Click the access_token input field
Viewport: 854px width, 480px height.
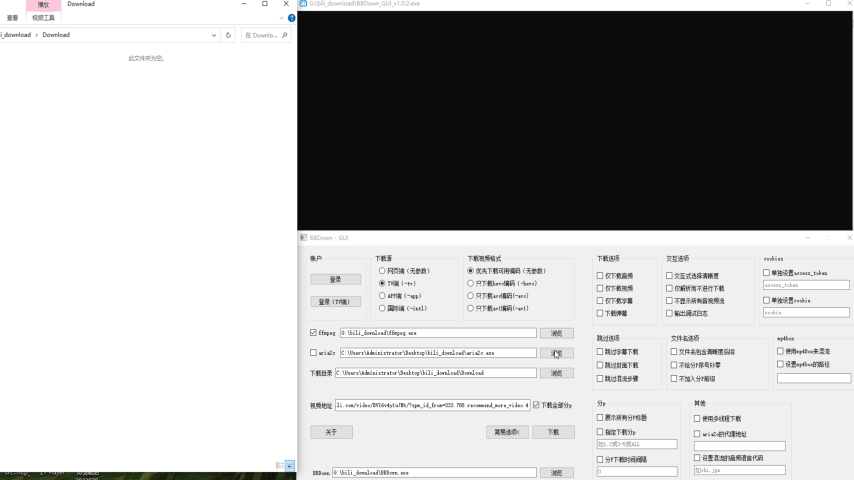click(806, 285)
